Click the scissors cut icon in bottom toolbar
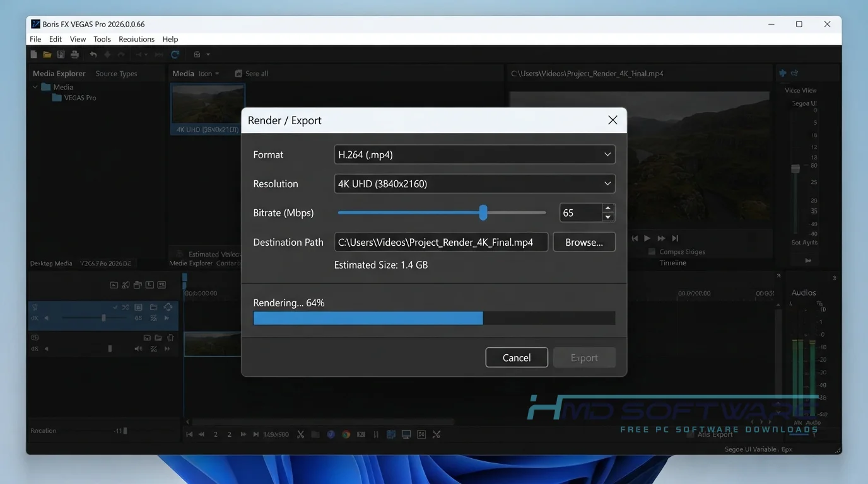 [300, 434]
